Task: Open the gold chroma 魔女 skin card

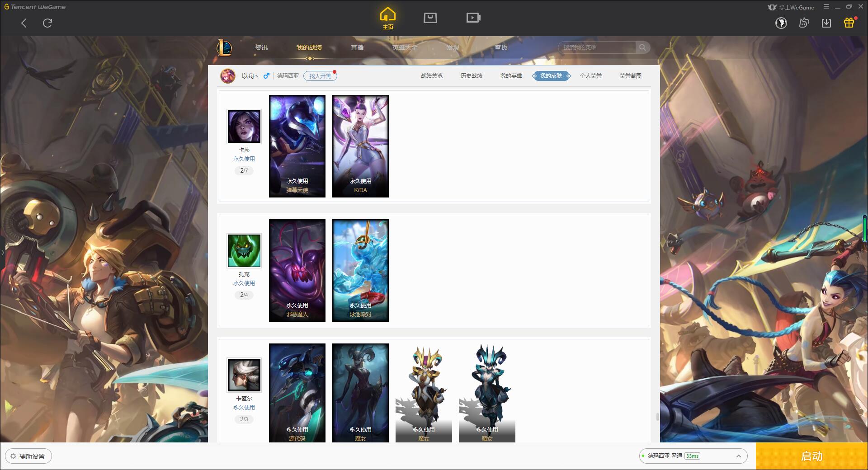Action: point(424,393)
